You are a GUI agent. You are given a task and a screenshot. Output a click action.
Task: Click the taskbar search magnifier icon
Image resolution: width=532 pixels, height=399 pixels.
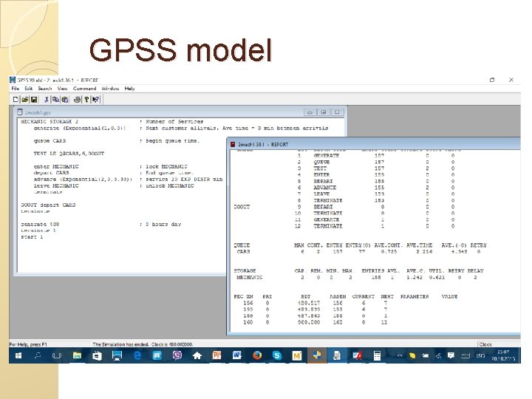[38, 355]
